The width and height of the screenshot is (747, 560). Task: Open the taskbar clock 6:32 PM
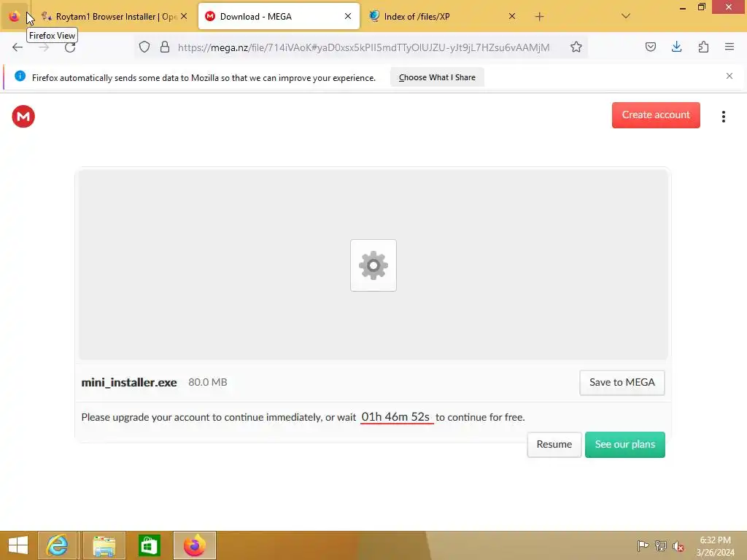point(715,546)
